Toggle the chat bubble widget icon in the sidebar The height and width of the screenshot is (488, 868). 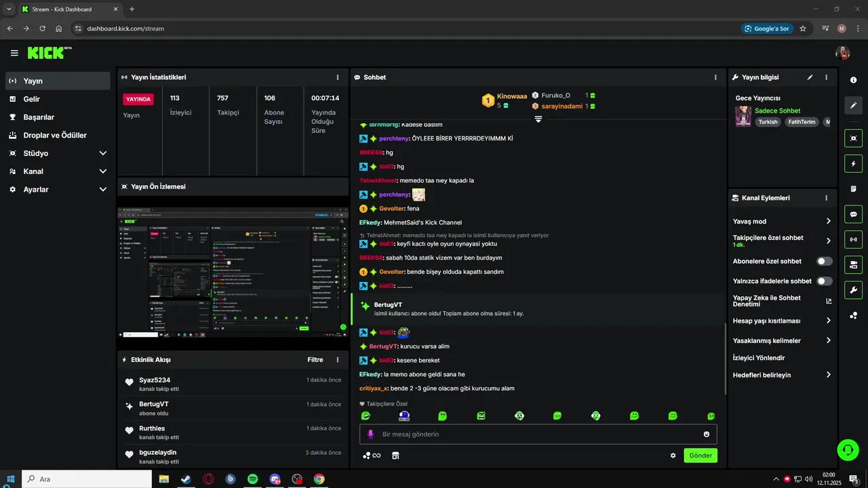point(853,214)
